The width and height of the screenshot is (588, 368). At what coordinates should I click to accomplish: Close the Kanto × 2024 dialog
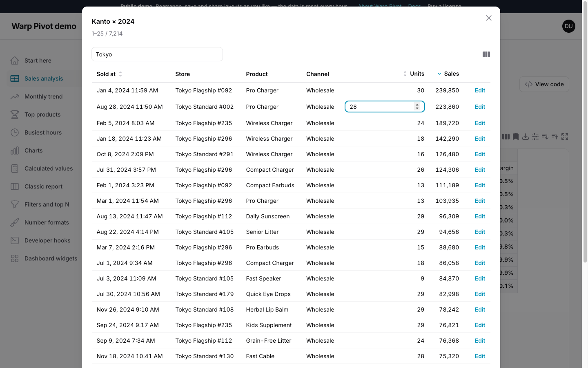(x=489, y=18)
